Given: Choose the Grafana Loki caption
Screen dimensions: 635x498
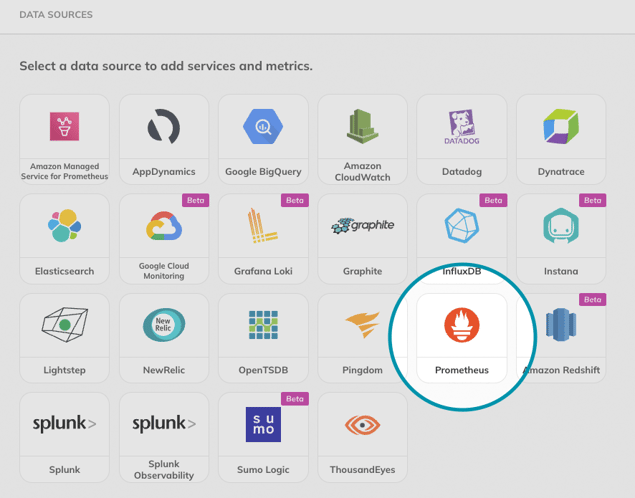Looking at the screenshot, I should tap(263, 271).
